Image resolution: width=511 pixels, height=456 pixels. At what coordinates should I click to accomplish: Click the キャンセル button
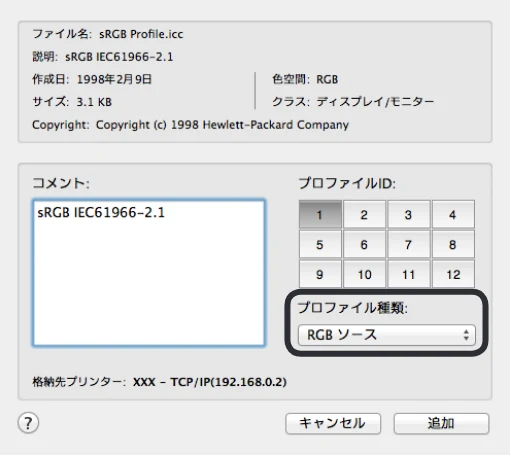coord(333,424)
